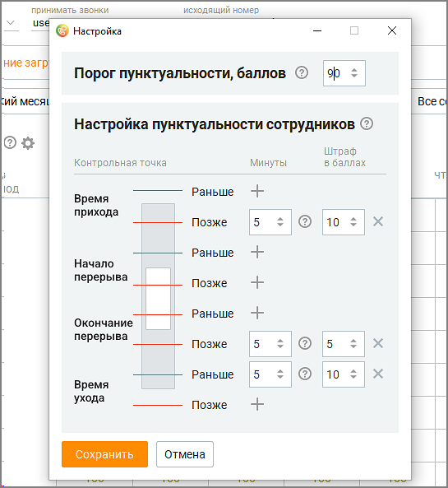Screen dimensions: 448x488
Task: Click minutes stepper arrows for Окончание перерыва Позже
Action: point(280,344)
